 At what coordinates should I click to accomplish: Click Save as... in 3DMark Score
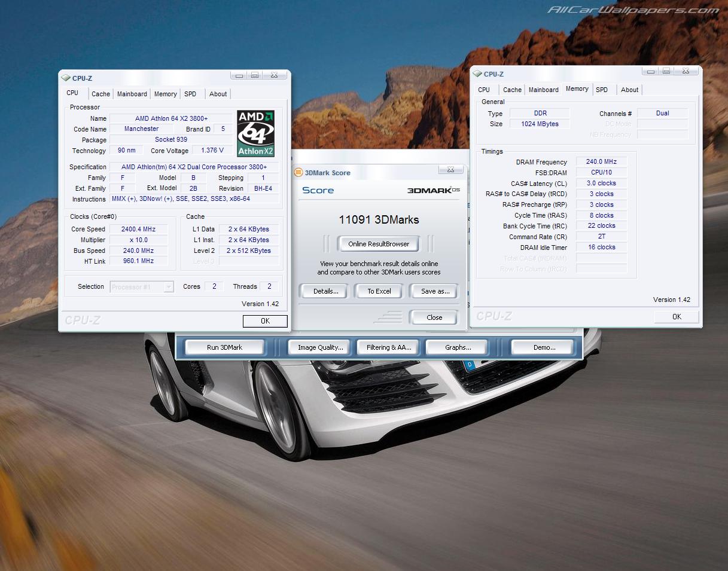tap(435, 291)
